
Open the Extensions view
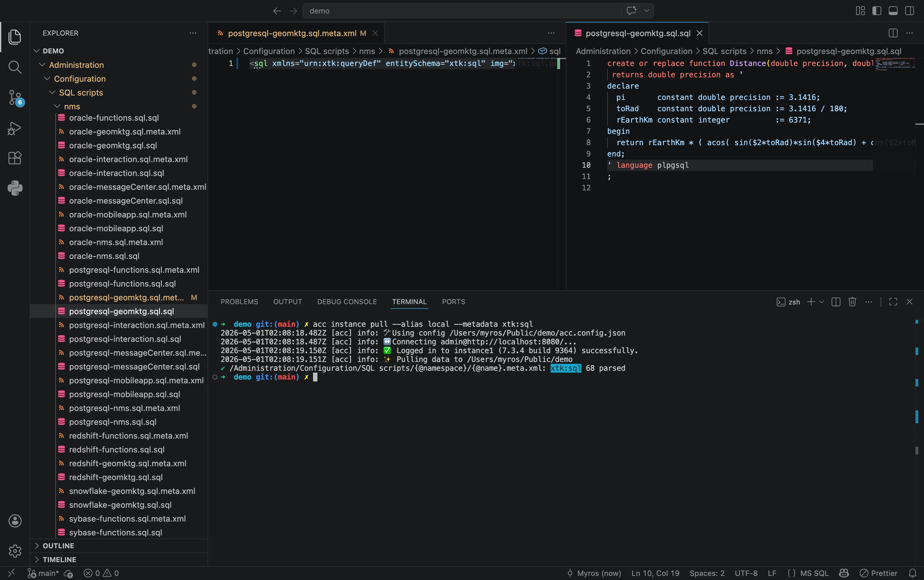(x=14, y=158)
